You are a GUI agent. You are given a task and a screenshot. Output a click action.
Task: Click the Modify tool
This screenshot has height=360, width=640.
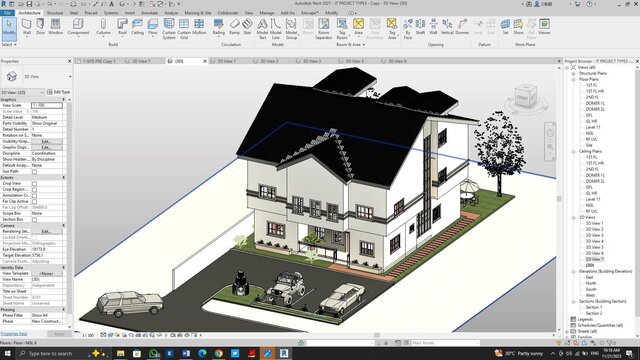coord(9,28)
